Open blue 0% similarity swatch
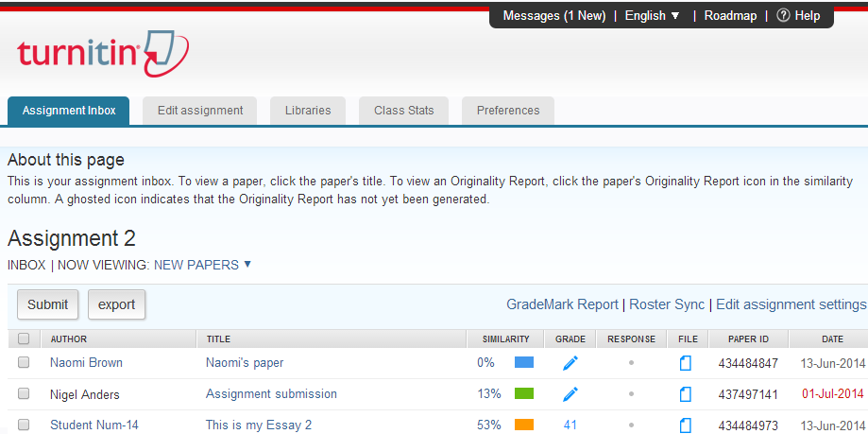 coord(523,362)
